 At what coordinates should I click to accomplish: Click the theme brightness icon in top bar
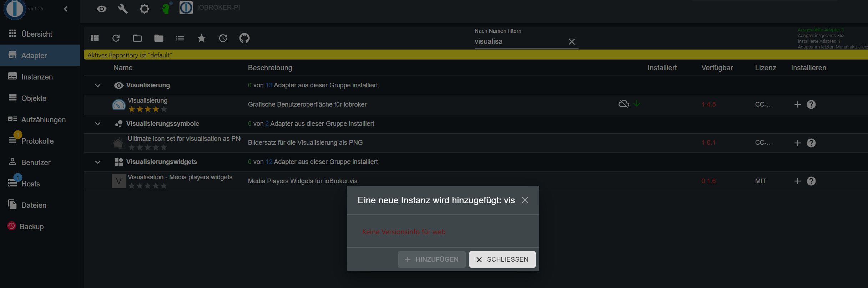[x=144, y=9]
